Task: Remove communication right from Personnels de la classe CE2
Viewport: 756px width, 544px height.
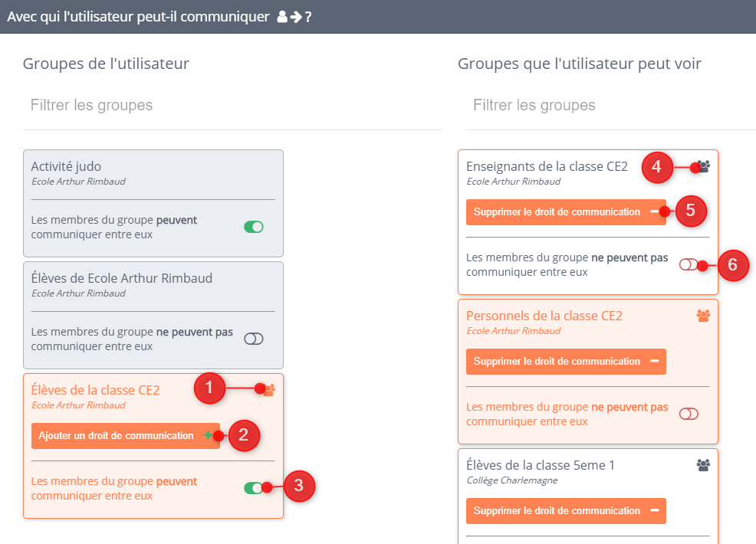Action: [x=566, y=361]
